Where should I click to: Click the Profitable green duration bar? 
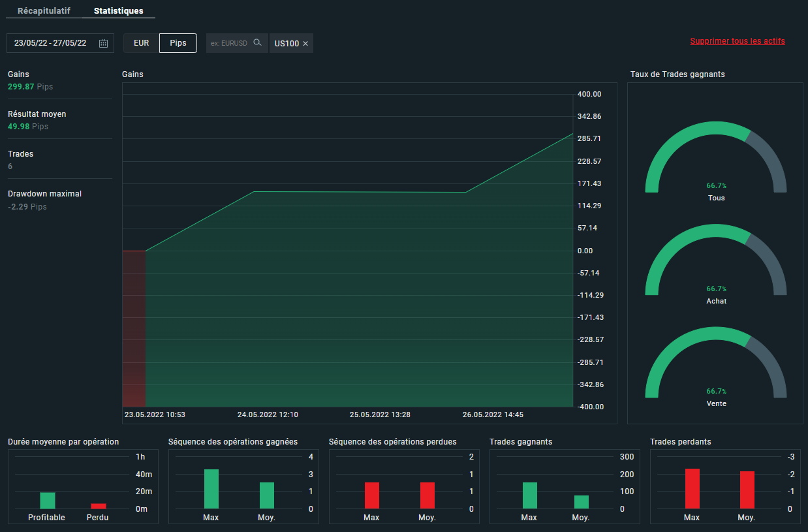click(48, 501)
